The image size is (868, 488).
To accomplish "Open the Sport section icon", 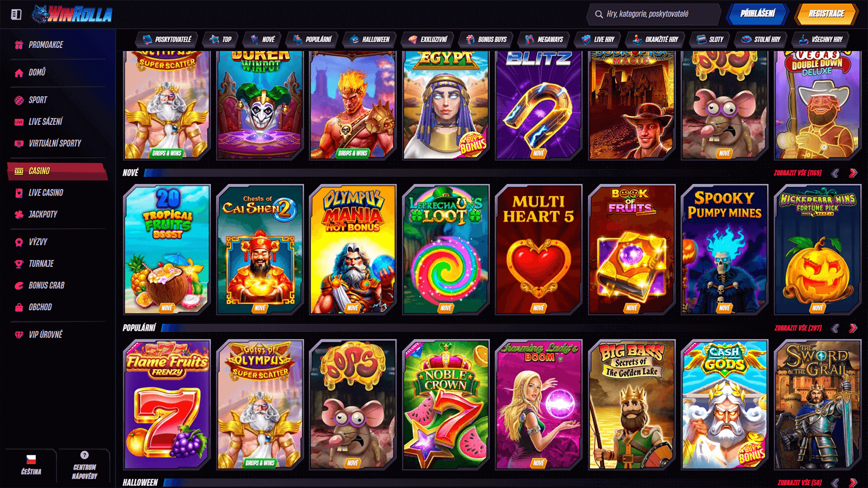I will pos(19,100).
